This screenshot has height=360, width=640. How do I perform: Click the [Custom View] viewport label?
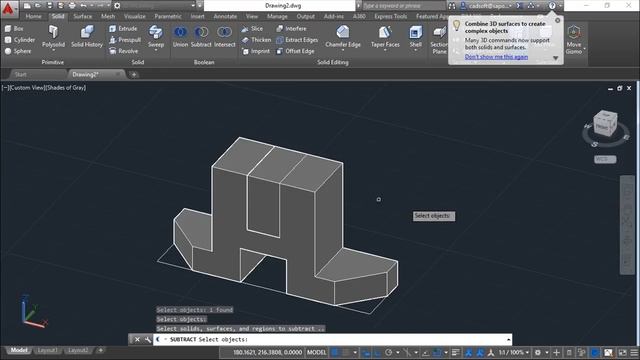[x=27, y=87]
